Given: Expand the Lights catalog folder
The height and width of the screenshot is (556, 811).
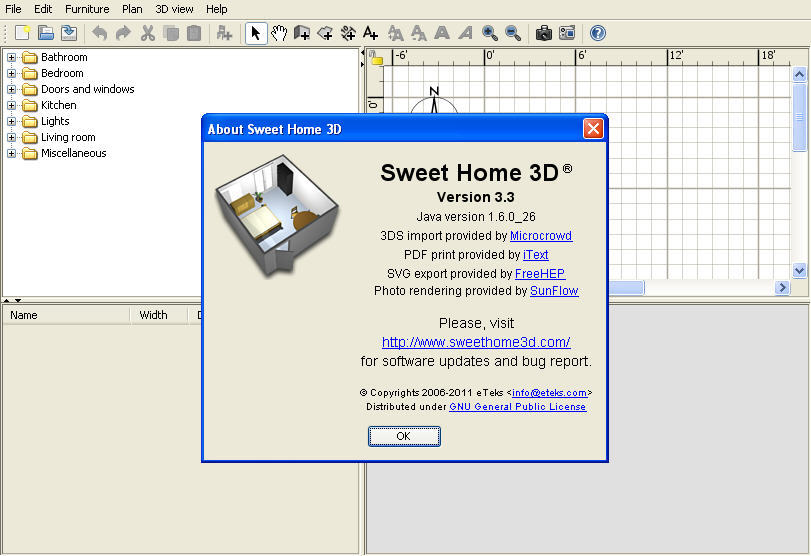Looking at the screenshot, I should pyautogui.click(x=11, y=121).
